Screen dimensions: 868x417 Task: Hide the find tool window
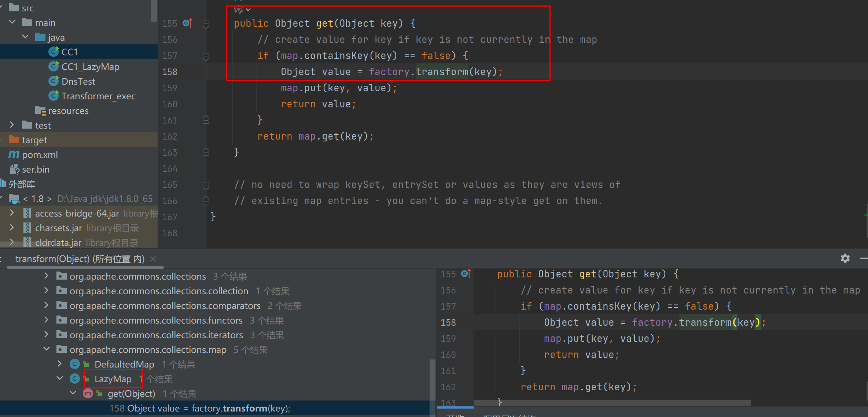coord(864,258)
